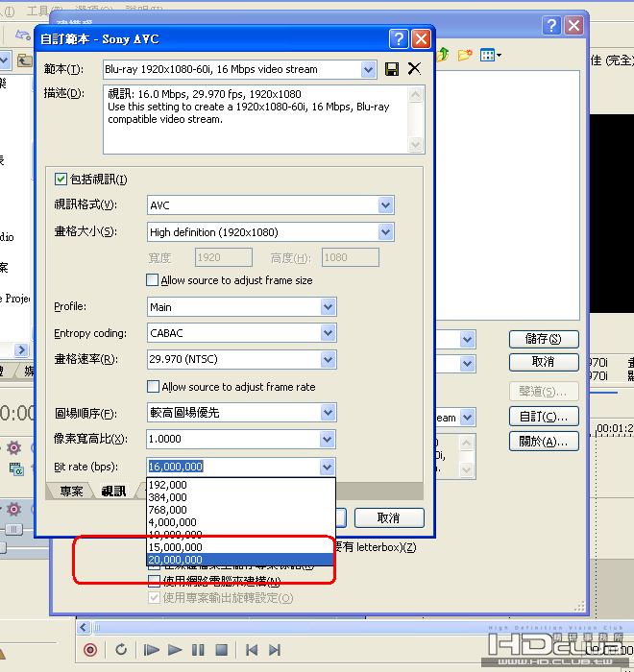Open the Profile dropdown set to Main
Image resolution: width=634 pixels, height=672 pixels.
pos(329,307)
